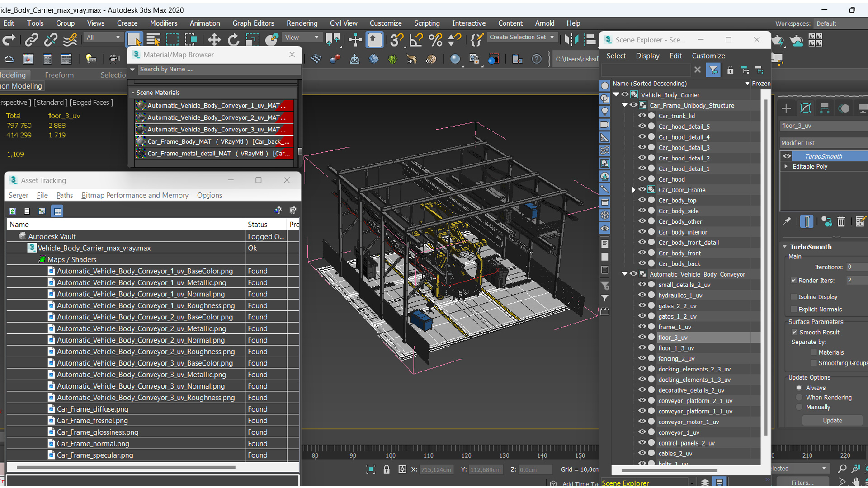Image resolution: width=868 pixels, height=488 pixels.
Task: Uncheck the Smooth Result checkbox
Action: (794, 332)
